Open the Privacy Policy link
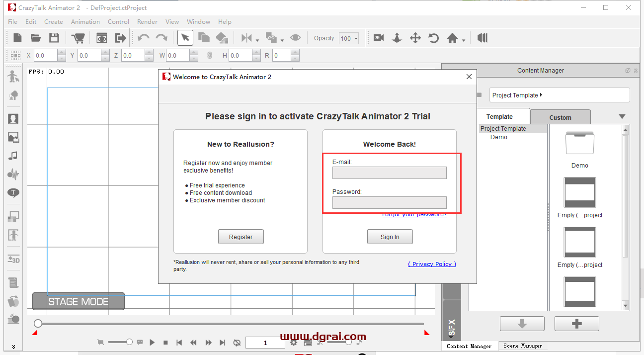The height and width of the screenshot is (355, 644). tap(432, 264)
